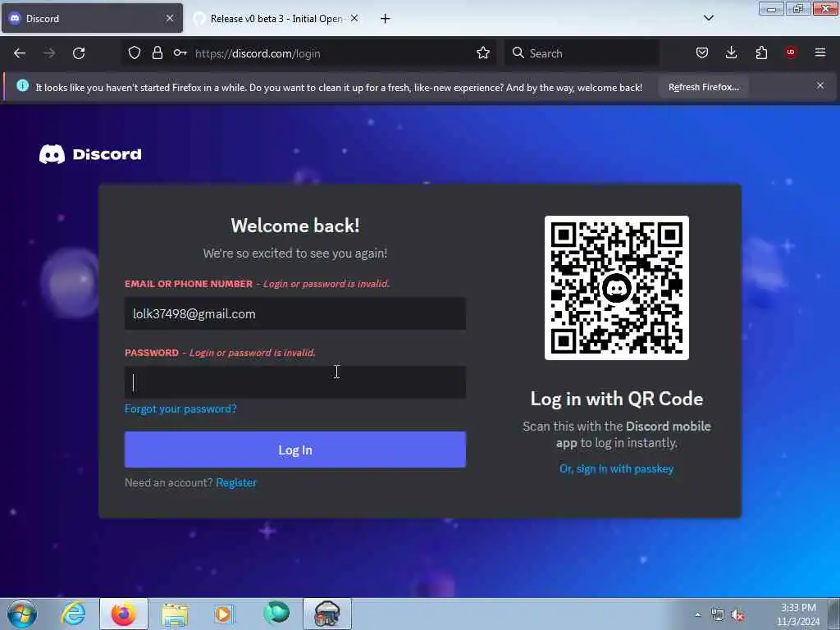This screenshot has width=840, height=630.
Task: Click the info icon in notification bar
Action: pyautogui.click(x=22, y=85)
